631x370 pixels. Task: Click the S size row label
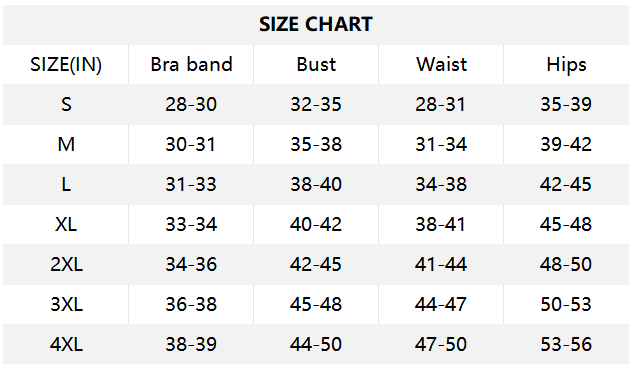pos(66,104)
